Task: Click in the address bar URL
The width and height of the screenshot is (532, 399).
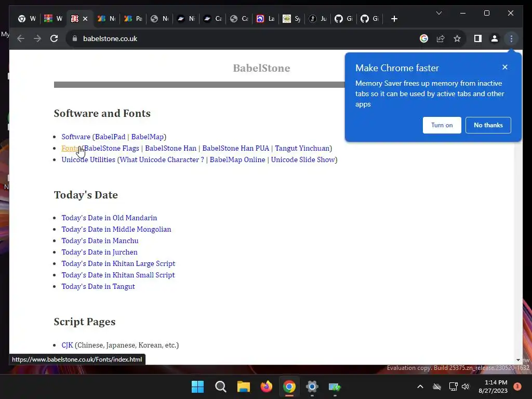Action: tap(110, 38)
